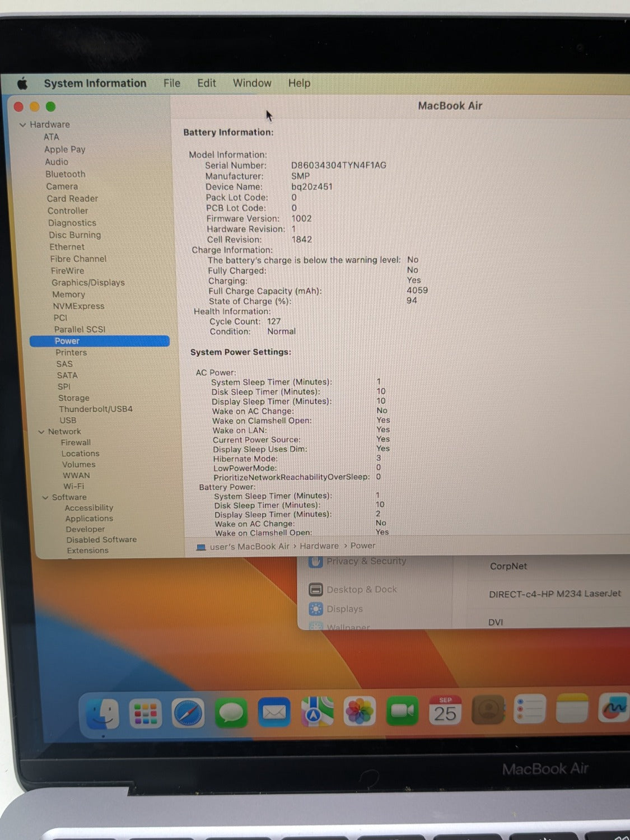This screenshot has width=630, height=840.
Task: Open Messages app in Dock
Action: (x=231, y=712)
